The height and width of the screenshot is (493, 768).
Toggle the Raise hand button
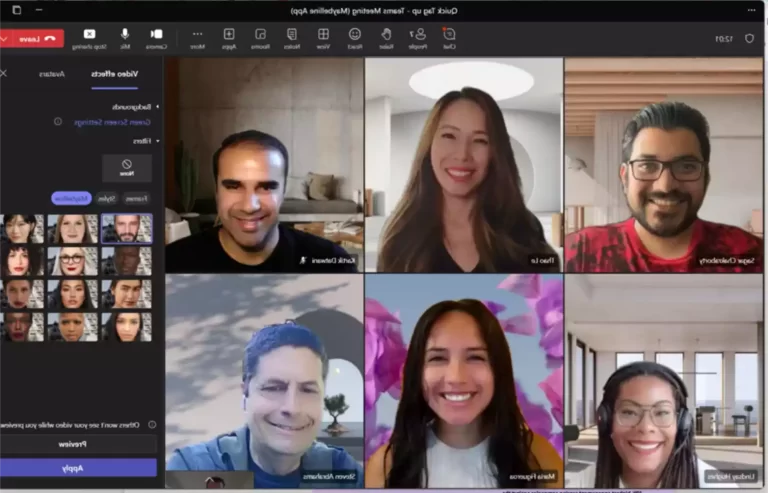click(386, 39)
